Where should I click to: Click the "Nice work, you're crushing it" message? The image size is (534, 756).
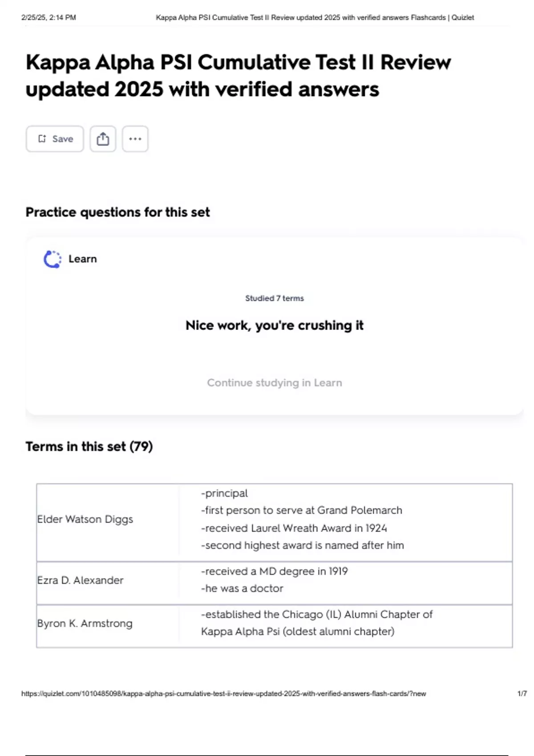[x=275, y=326]
